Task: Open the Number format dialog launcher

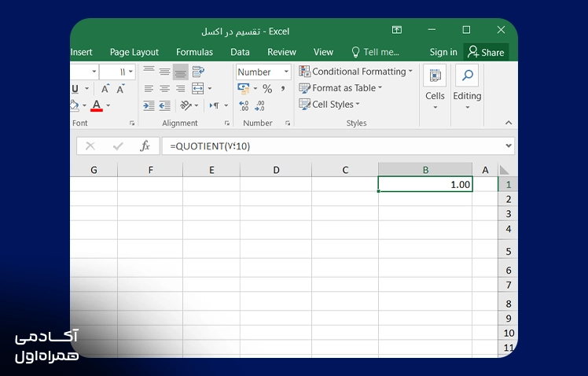Action: pos(288,123)
